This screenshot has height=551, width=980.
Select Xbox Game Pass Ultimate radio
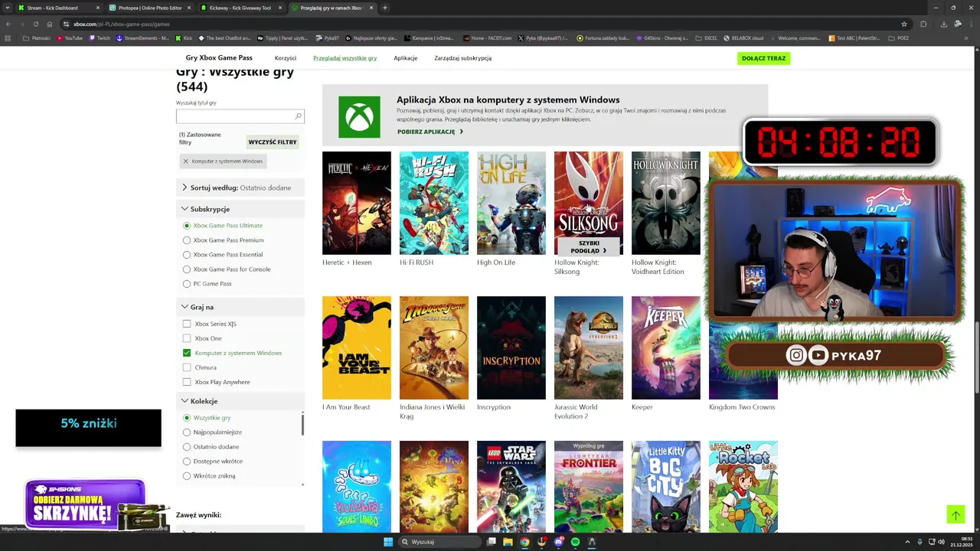[x=187, y=226]
